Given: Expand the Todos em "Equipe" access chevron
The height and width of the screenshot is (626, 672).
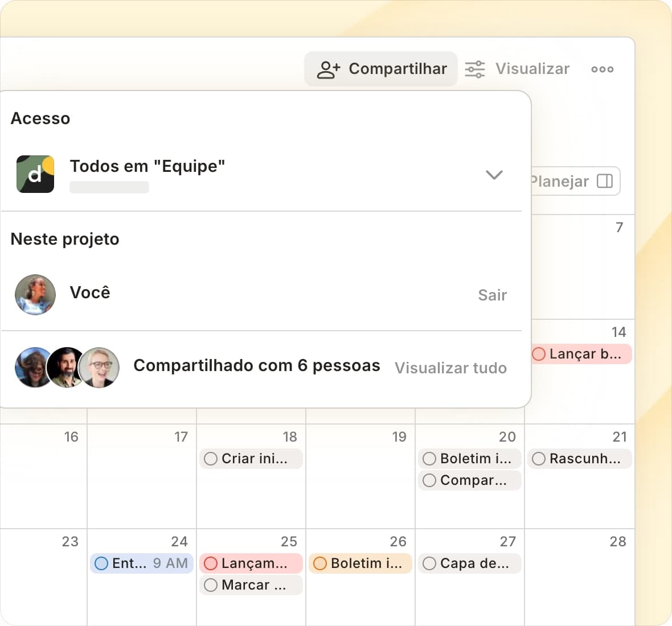Looking at the screenshot, I should 494,175.
